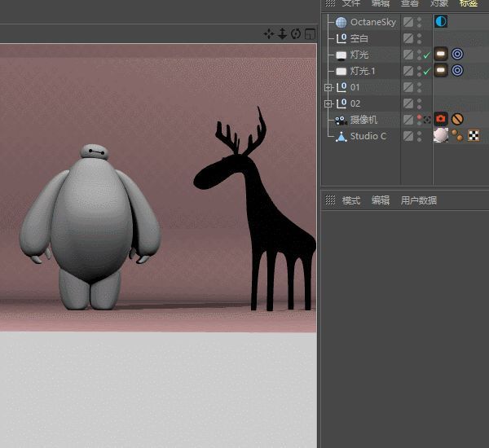
Task: Click the 02 null object icon
Action: coord(341,103)
